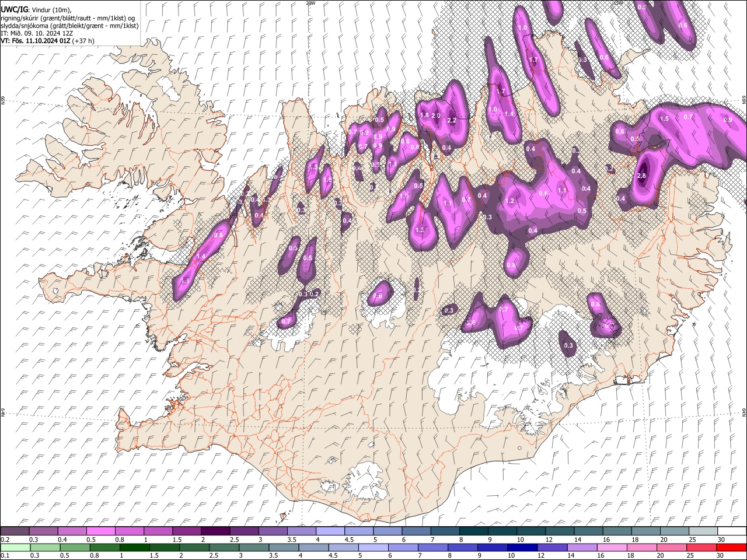Viewport: 747px width, 560px height.
Task: Select the 'slydda/snjókoma (grátt/bleikt/grænt' header line
Action: click(69, 26)
